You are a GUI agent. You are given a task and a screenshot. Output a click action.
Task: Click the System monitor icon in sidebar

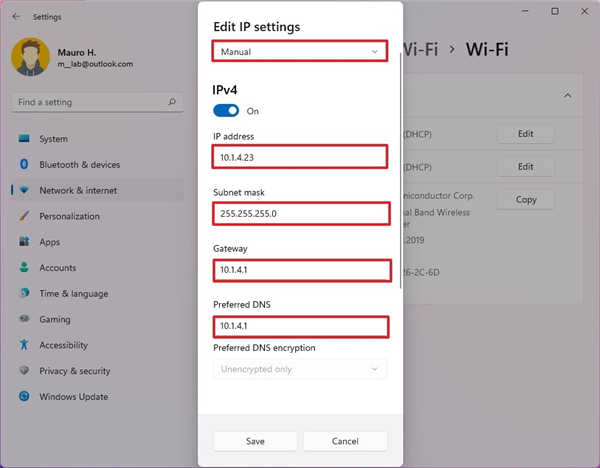point(23,139)
